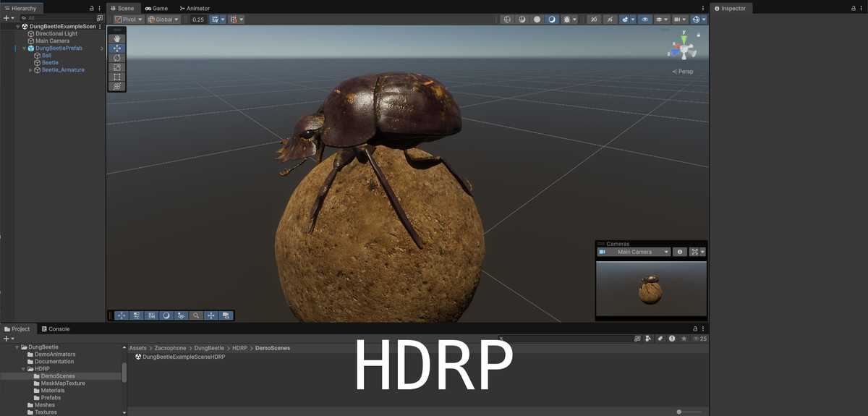
Task: Collapse the DungBeetle folder in Project tree
Action: pyautogui.click(x=17, y=347)
